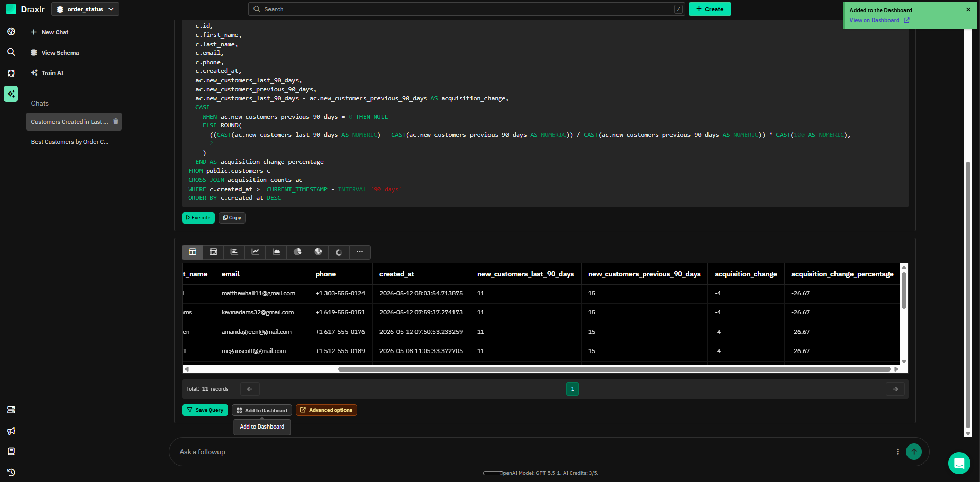Start a New Chat
This screenshot has height=482, width=980.
point(49,32)
